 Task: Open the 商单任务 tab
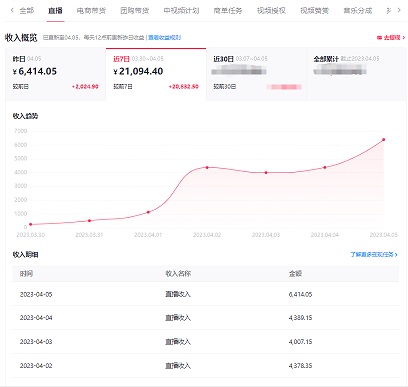tap(228, 11)
